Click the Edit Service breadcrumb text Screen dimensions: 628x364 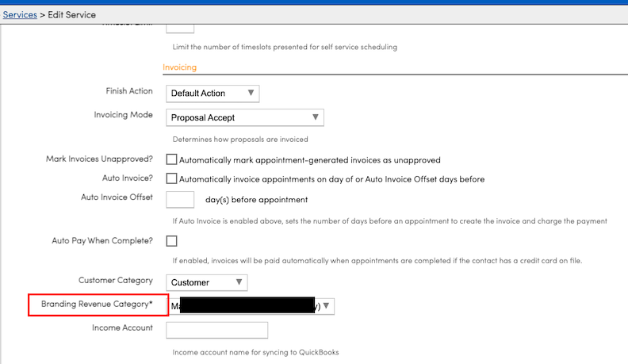point(71,15)
